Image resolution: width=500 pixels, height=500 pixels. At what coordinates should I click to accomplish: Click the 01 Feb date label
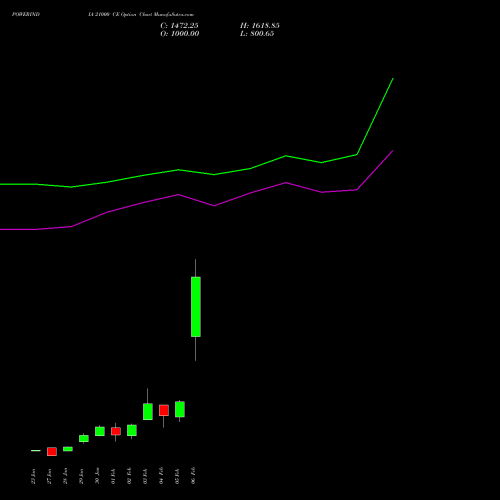113,476
